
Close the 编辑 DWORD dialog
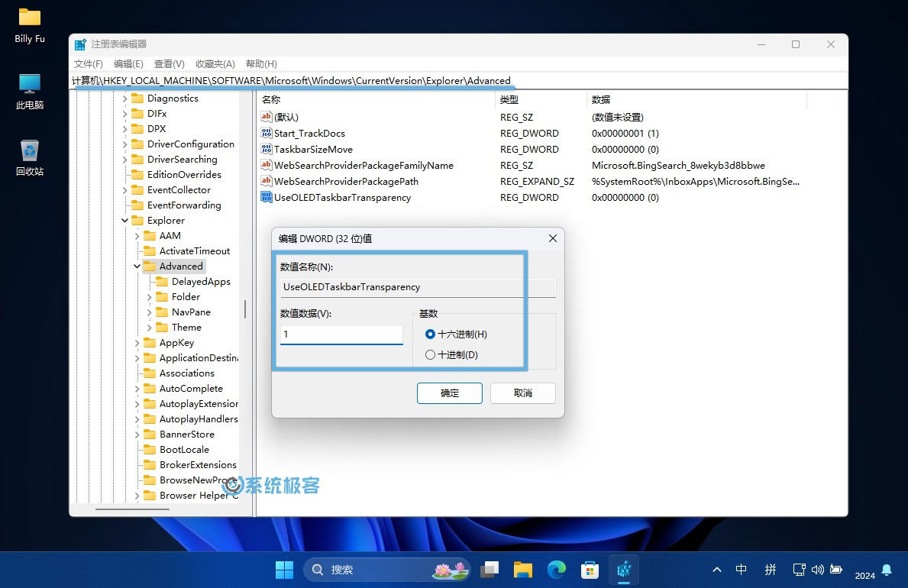pyautogui.click(x=552, y=239)
